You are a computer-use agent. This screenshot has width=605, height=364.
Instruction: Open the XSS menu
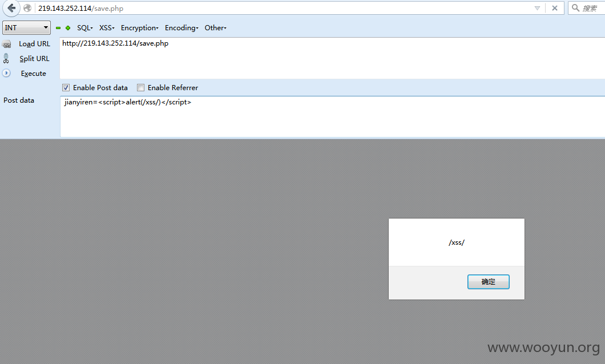(x=107, y=28)
